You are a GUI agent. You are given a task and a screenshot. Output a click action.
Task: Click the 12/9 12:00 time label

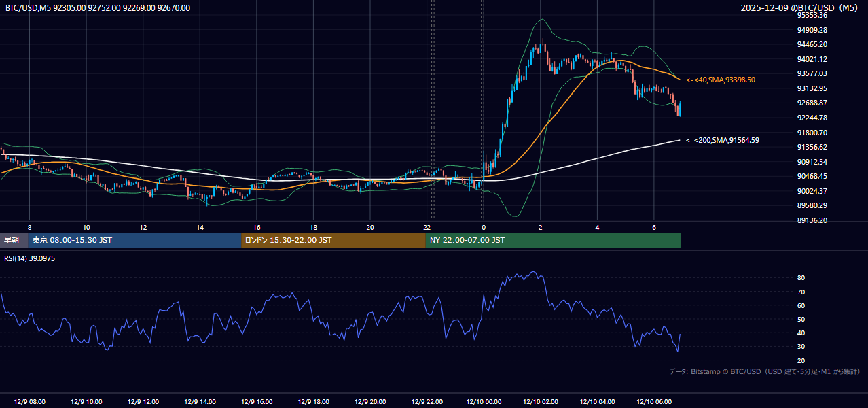click(143, 402)
